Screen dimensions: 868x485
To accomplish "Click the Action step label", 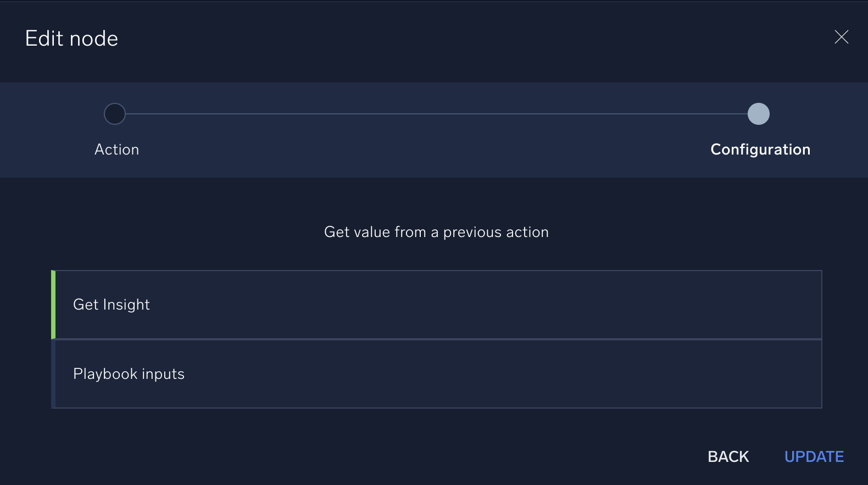I will [116, 149].
